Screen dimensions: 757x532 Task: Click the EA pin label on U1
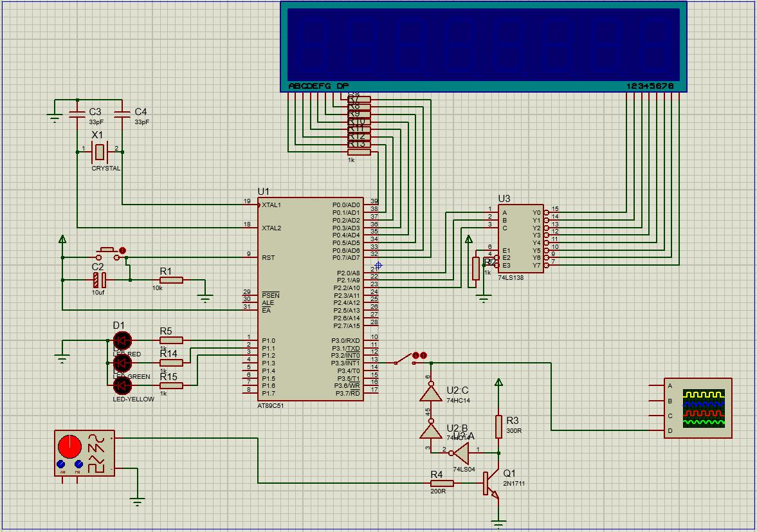[266, 311]
